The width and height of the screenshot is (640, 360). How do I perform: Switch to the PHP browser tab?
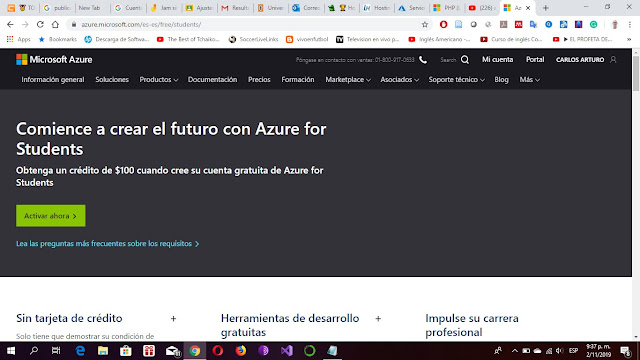coord(447,8)
